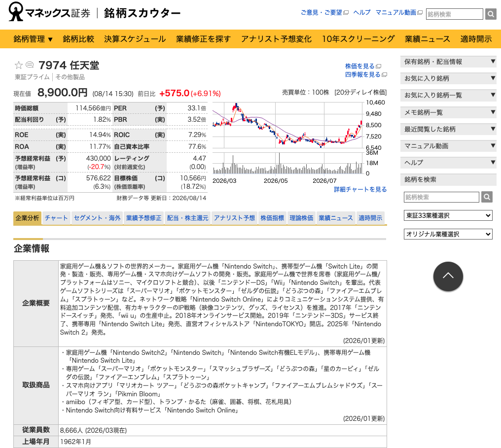501x448 pixels.
Task: Click the ヘルプ link in header
Action: coord(361,12)
